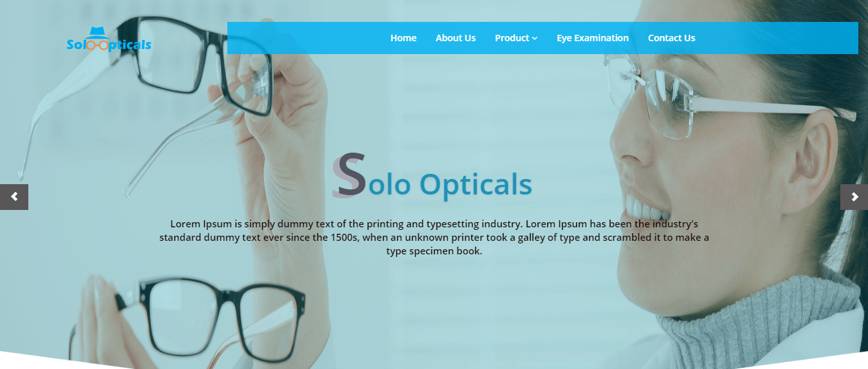The height and width of the screenshot is (369, 868).
Task: Click the Solo Opticals logo
Action: point(109,39)
